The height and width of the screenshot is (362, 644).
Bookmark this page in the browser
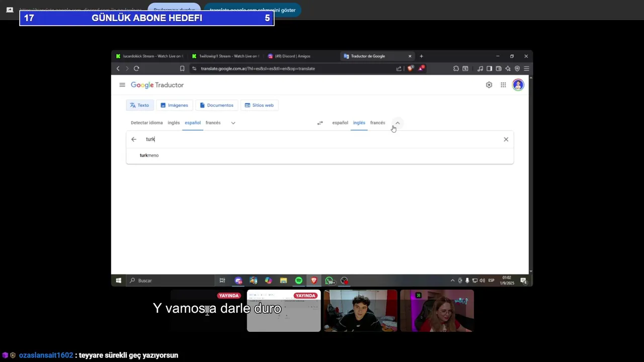[x=182, y=68]
